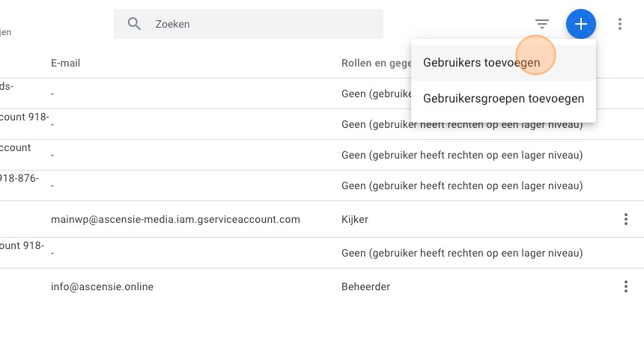Viewport: 644px width, 359px height.
Task: Click the name cell reading 'ccount'
Action: click(16, 147)
